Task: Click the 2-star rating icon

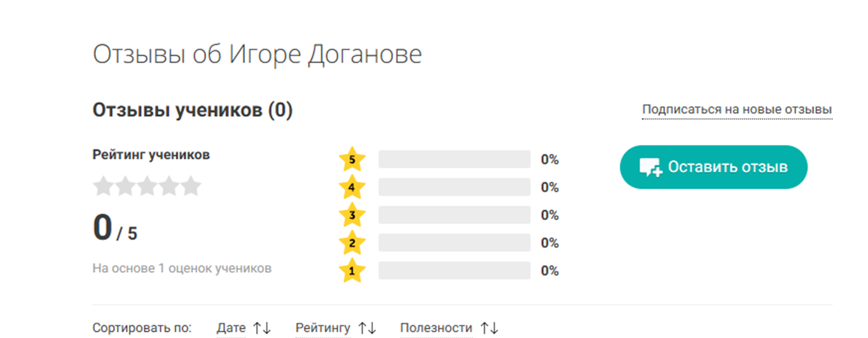Action: tap(352, 243)
